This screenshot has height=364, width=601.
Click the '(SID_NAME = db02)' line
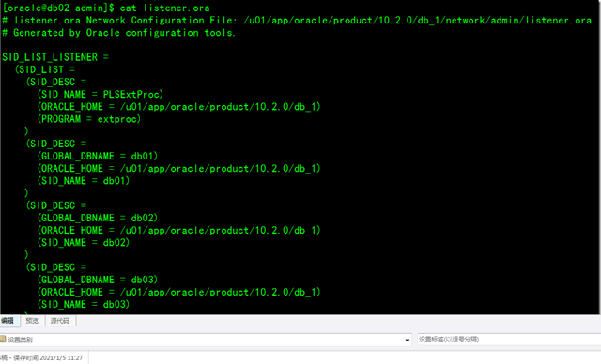(84, 243)
